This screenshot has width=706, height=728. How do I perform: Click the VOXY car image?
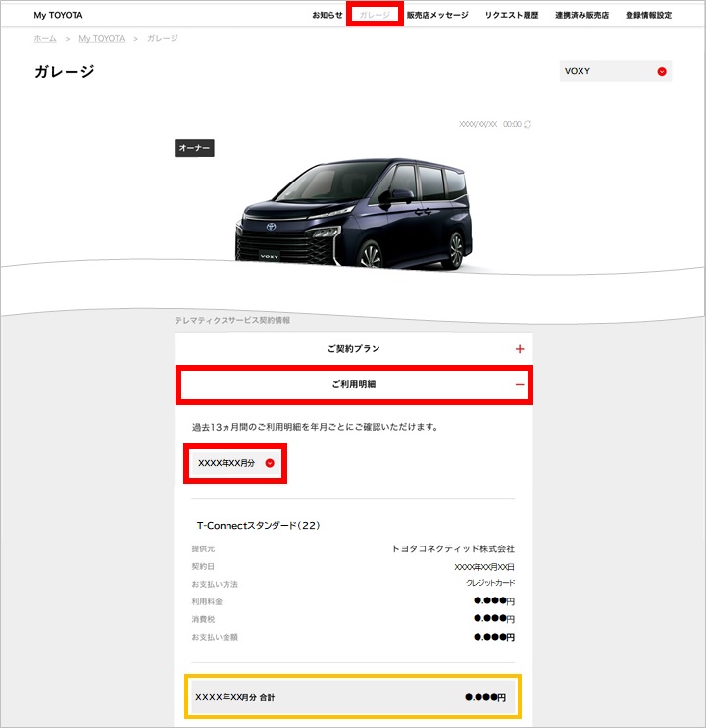(354, 214)
